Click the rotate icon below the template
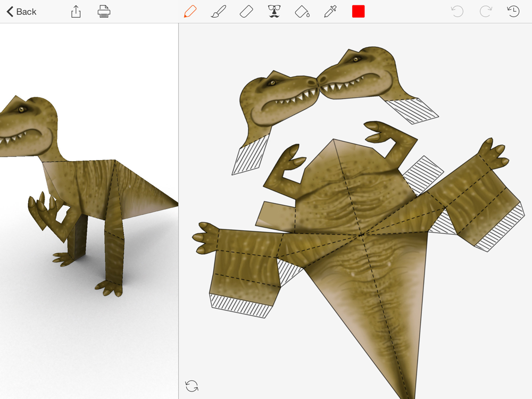Viewport: 532px width, 399px height. [192, 386]
